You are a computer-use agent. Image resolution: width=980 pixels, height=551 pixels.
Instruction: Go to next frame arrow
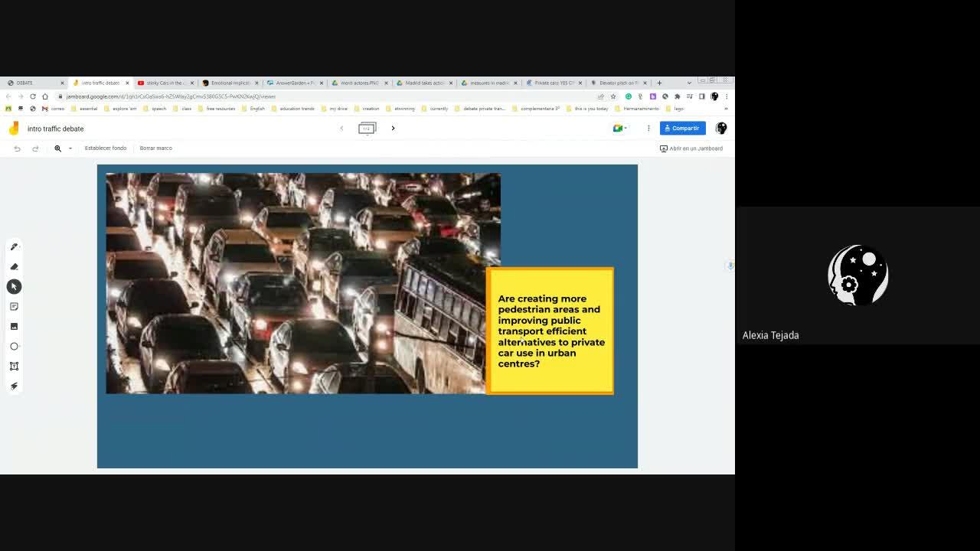pos(393,128)
